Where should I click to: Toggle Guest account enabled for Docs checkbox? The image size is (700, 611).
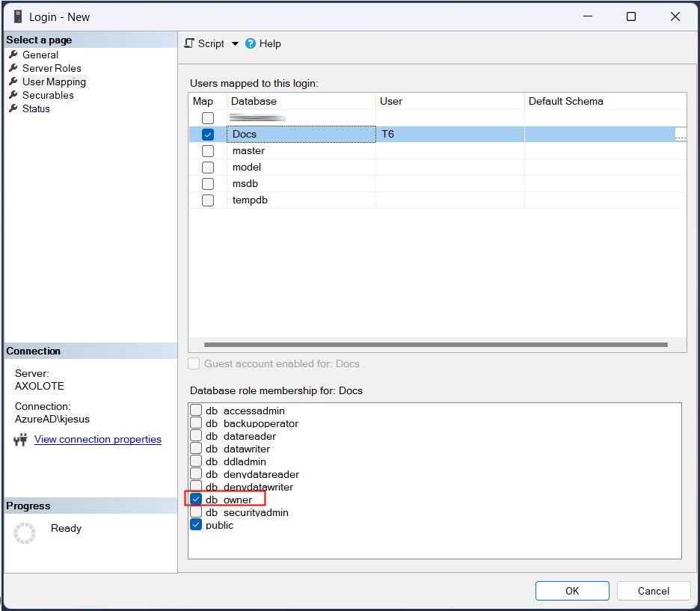pos(194,363)
